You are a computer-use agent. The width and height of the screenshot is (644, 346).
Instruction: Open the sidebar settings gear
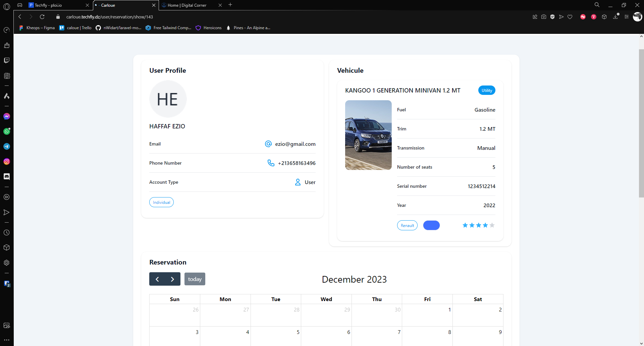pos(7,263)
